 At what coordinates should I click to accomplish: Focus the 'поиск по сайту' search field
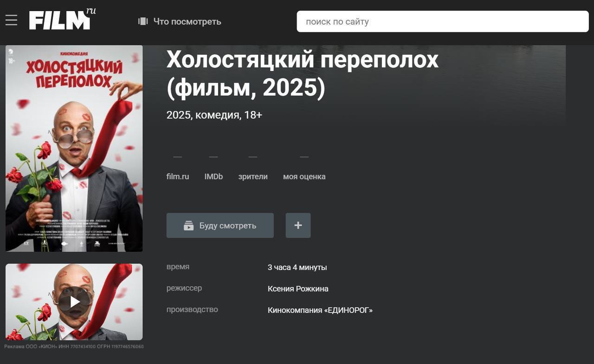tap(443, 21)
